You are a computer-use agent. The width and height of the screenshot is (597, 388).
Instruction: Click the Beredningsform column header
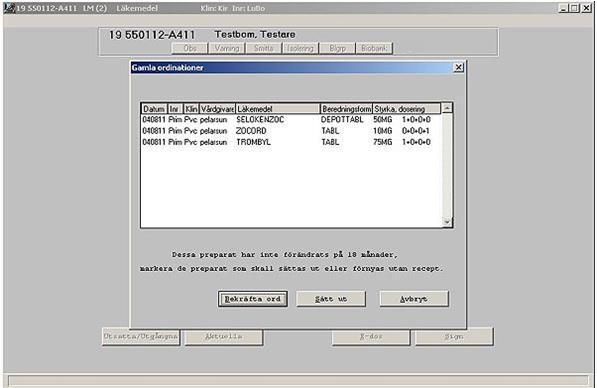[346, 109]
